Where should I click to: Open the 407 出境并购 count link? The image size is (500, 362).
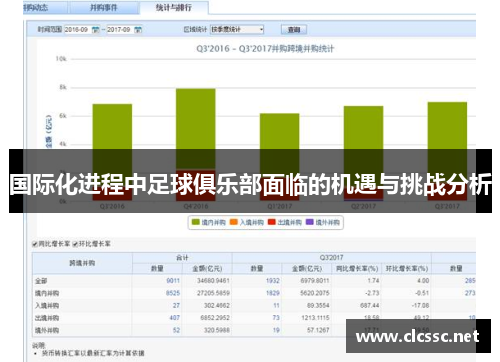point(175,318)
